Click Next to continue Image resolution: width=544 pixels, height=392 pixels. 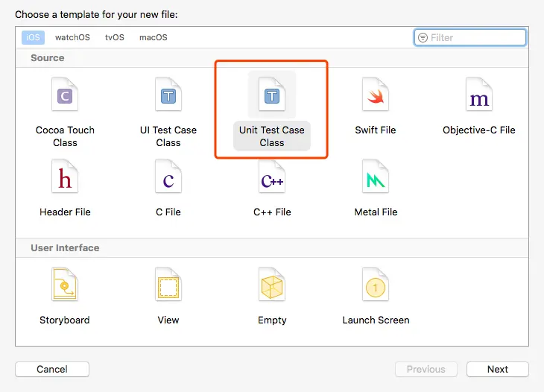pyautogui.click(x=497, y=369)
